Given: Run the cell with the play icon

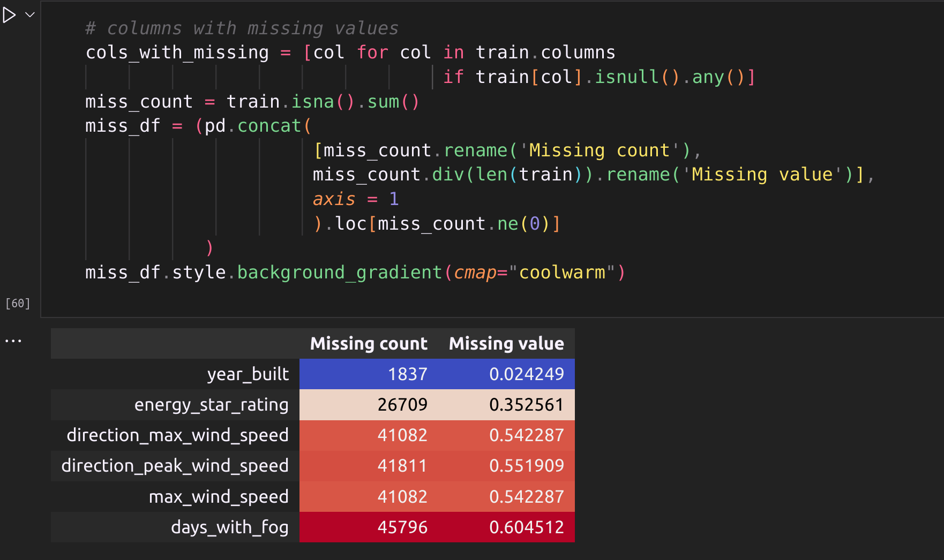Looking at the screenshot, I should click(x=9, y=15).
